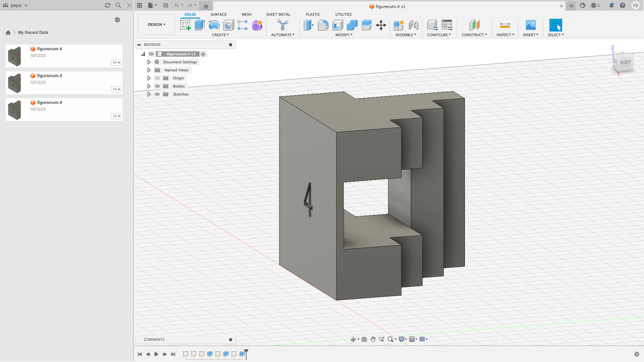Select the Fillet tool

point(323,25)
